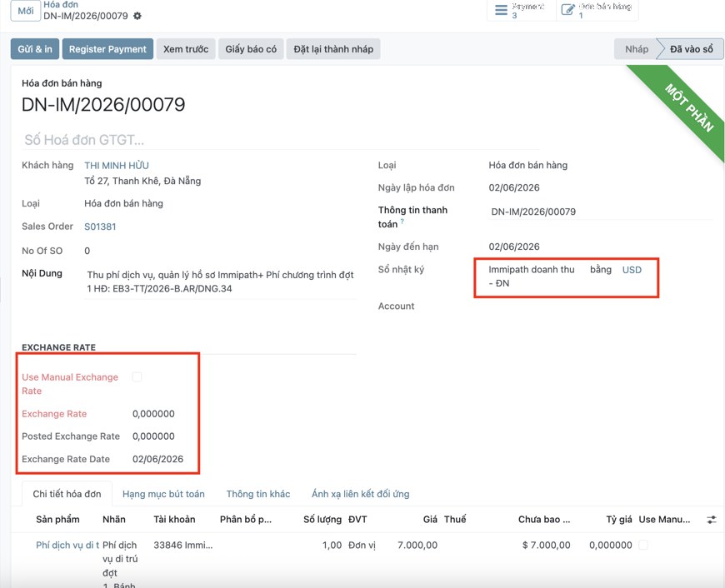Viewport: 725px width, 588px height.
Task: Click the Nội Dung description text field
Action: (x=220, y=282)
